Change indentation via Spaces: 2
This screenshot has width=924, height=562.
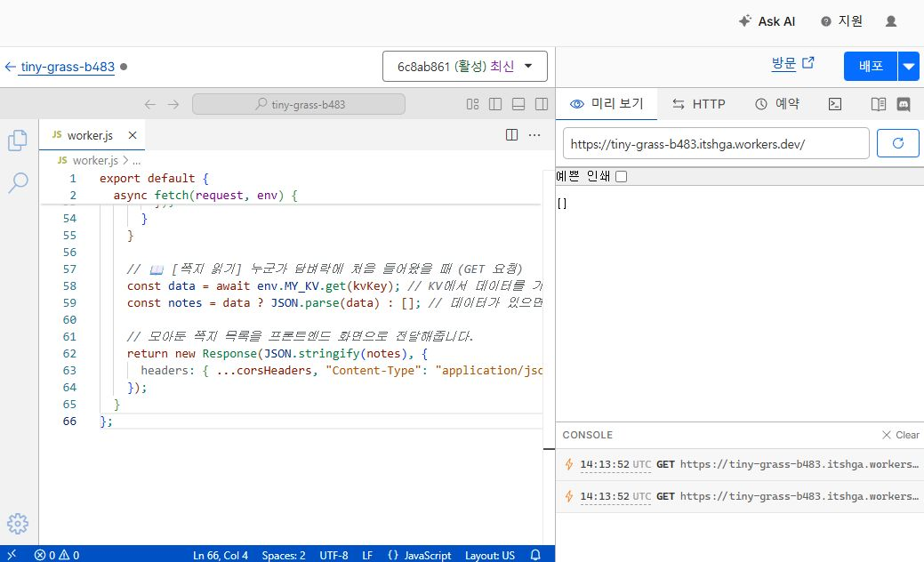pyautogui.click(x=284, y=555)
